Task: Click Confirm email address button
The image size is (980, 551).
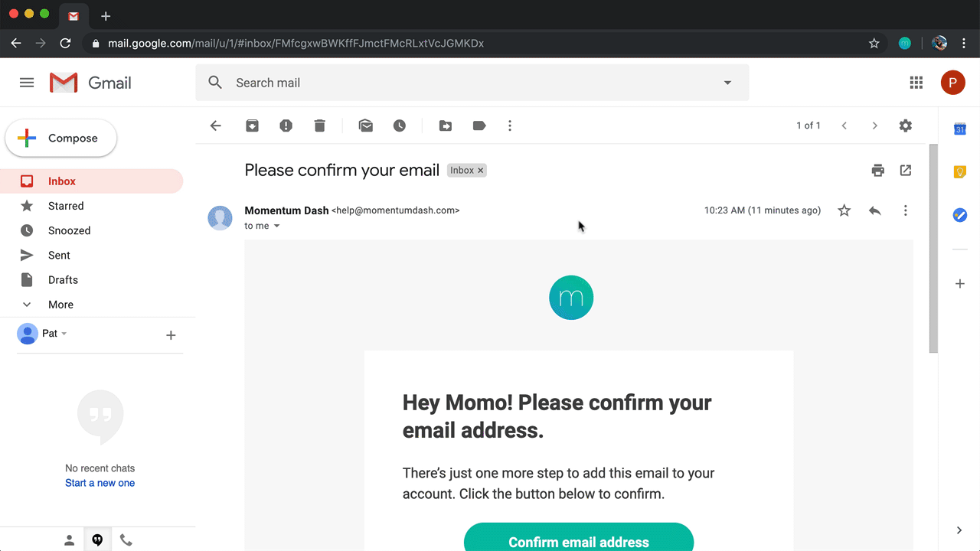Action: tap(578, 542)
